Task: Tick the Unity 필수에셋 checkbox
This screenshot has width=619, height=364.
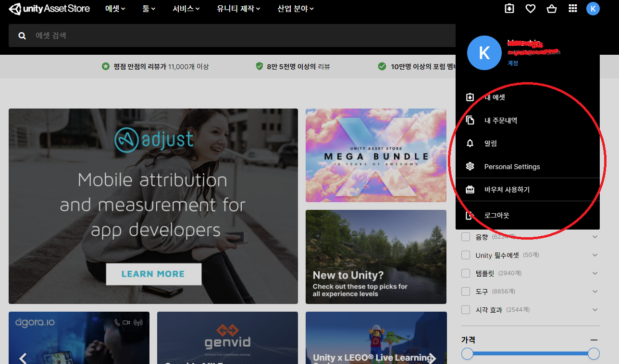Action: pyautogui.click(x=466, y=255)
